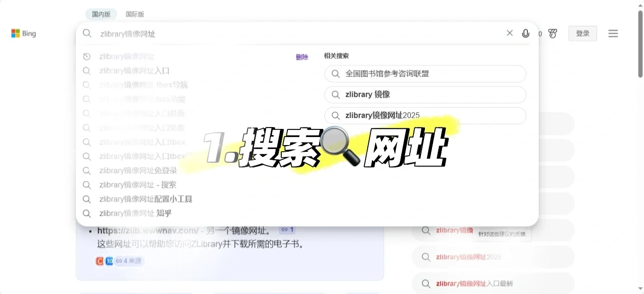Clear the search box with the X

click(x=510, y=33)
